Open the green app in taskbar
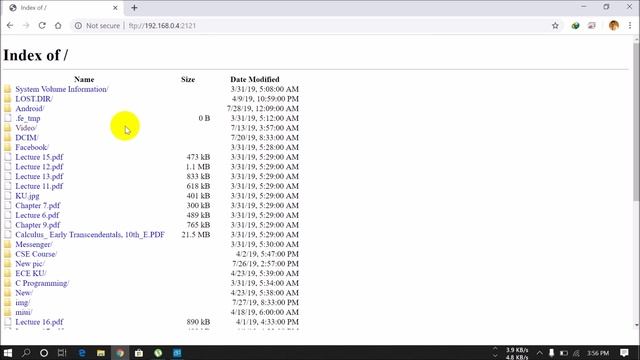The width and height of the screenshot is (640, 360). coord(158,353)
